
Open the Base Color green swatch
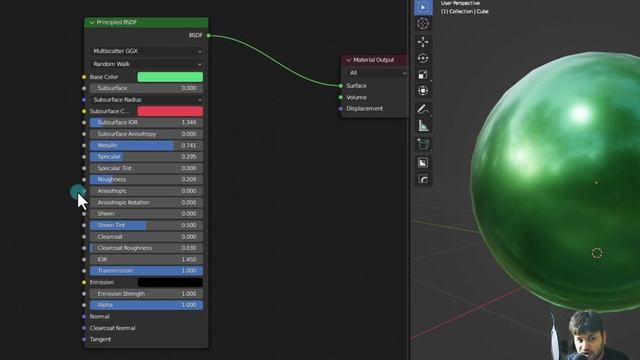point(170,77)
